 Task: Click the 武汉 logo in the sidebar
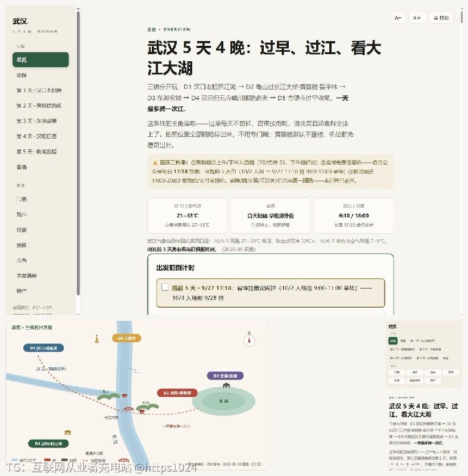pos(20,21)
